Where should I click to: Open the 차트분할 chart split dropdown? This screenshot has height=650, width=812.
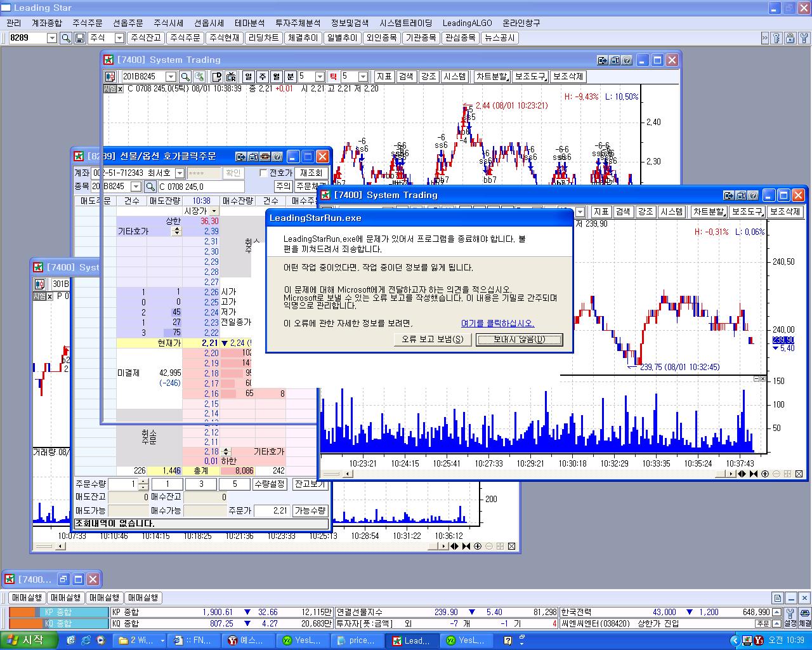492,77
